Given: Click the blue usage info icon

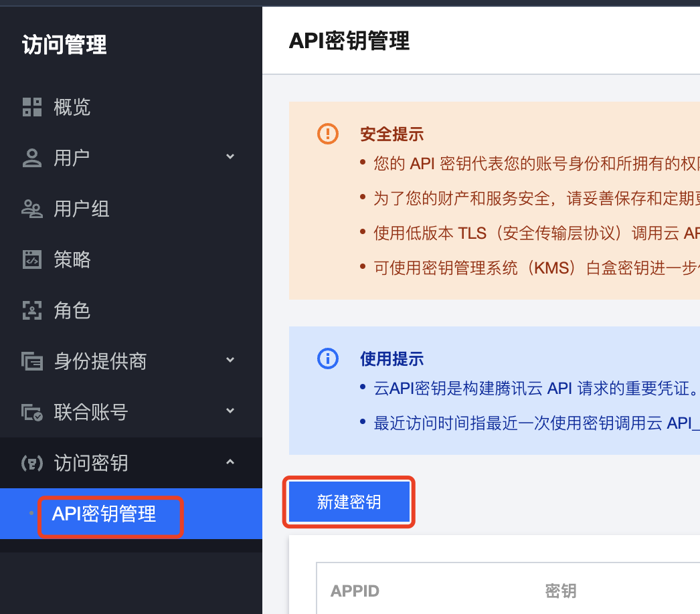Looking at the screenshot, I should click(x=327, y=359).
